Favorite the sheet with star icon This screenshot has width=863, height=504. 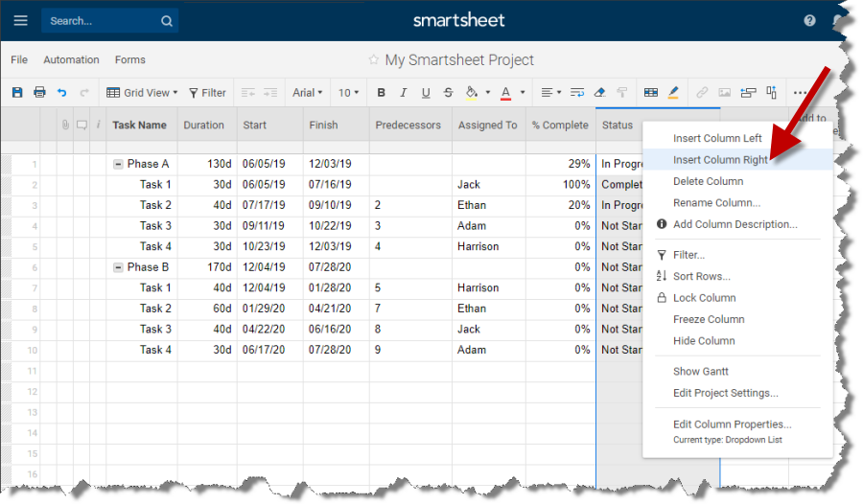click(x=374, y=59)
